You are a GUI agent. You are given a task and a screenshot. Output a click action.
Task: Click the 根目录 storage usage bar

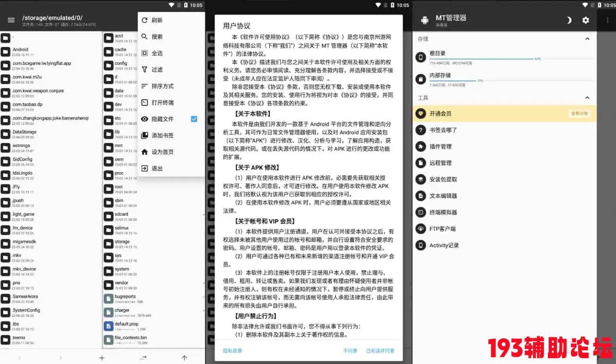(x=511, y=59)
